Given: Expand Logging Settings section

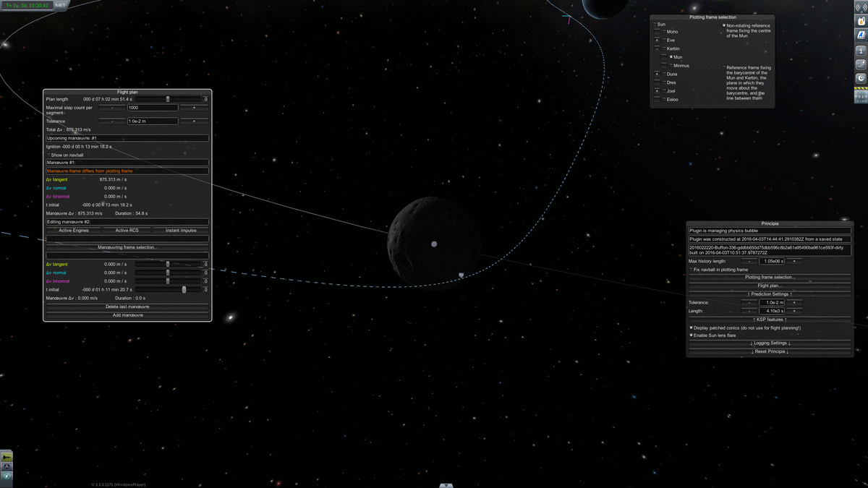Looking at the screenshot, I should (x=770, y=343).
